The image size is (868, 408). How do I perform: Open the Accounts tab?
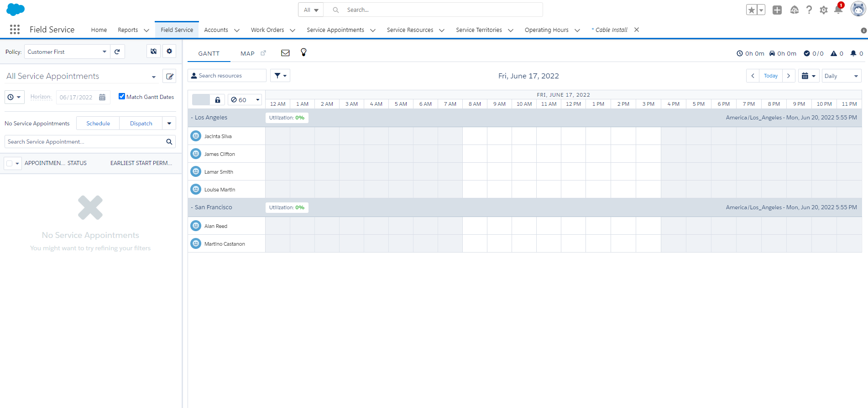pos(216,30)
